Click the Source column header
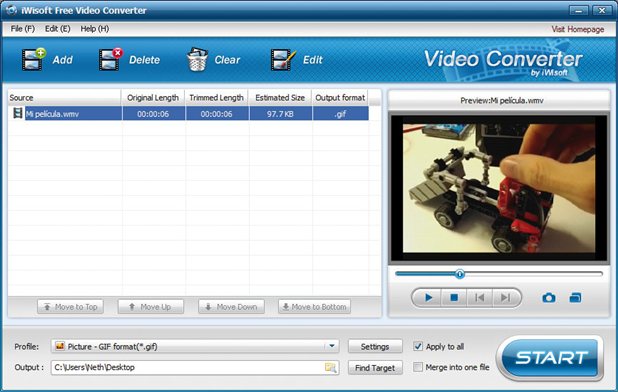618x392 pixels. (x=64, y=98)
